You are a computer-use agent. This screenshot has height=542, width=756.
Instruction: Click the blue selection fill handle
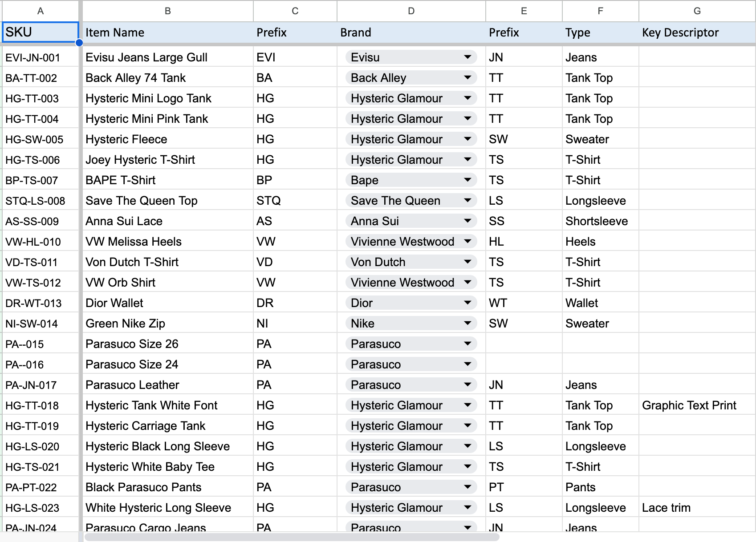79,43
